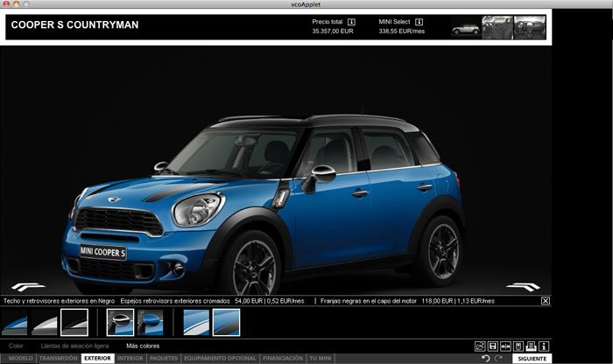The image size is (613, 364).
Task: Choose the white bonnet stripes option
Action: point(196,323)
